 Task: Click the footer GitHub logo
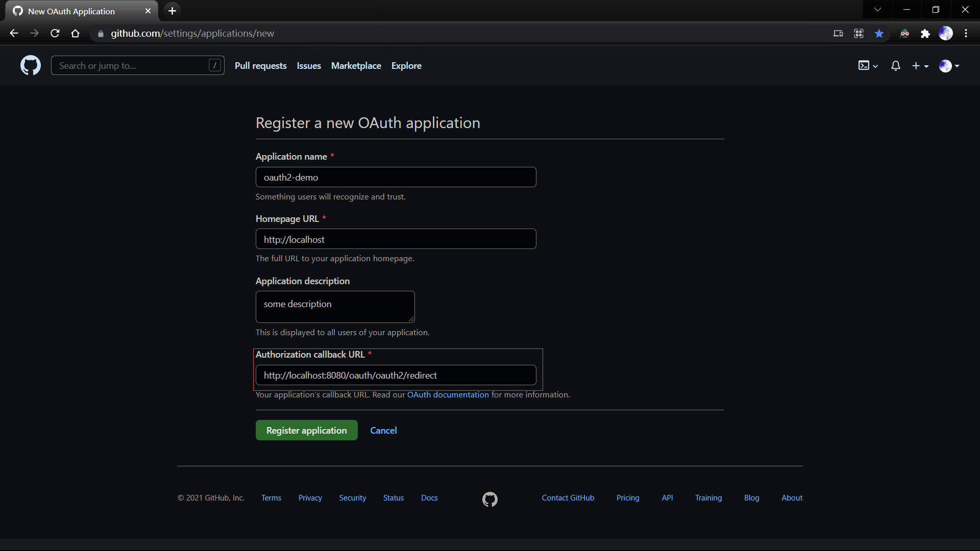click(x=489, y=499)
